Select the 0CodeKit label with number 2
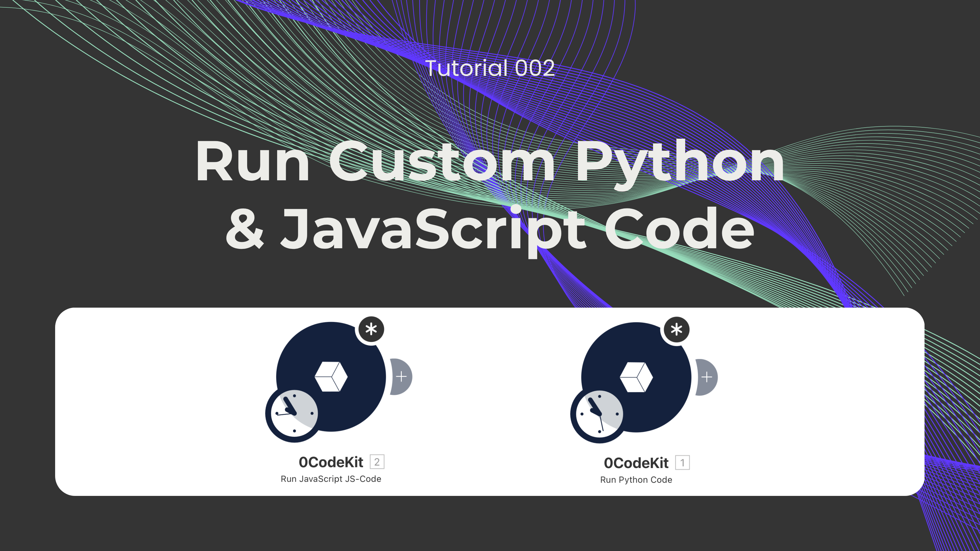 pyautogui.click(x=331, y=463)
